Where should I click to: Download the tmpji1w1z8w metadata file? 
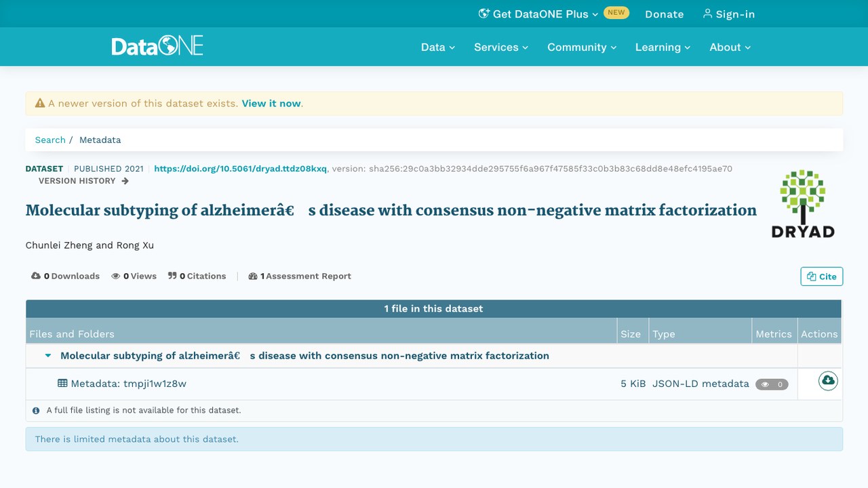click(828, 381)
